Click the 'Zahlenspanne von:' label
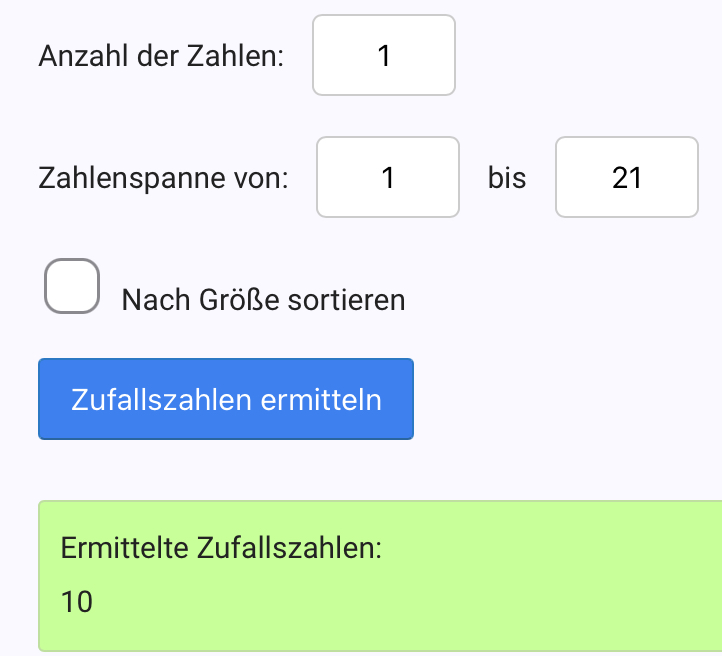 (163, 179)
